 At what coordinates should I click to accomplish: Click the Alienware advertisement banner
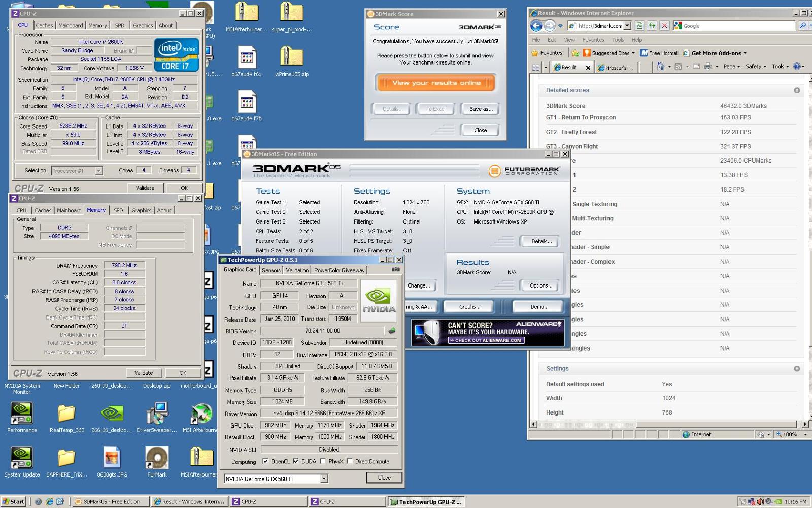point(488,332)
